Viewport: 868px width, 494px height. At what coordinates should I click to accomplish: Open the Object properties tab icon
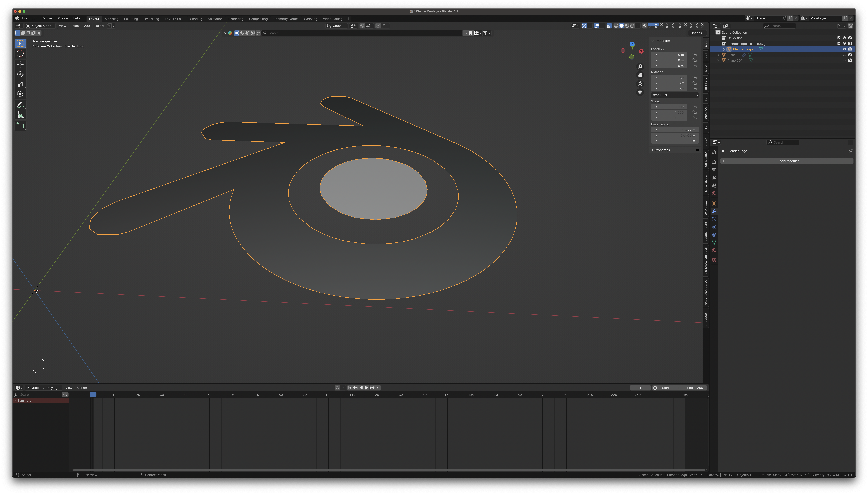pos(714,204)
